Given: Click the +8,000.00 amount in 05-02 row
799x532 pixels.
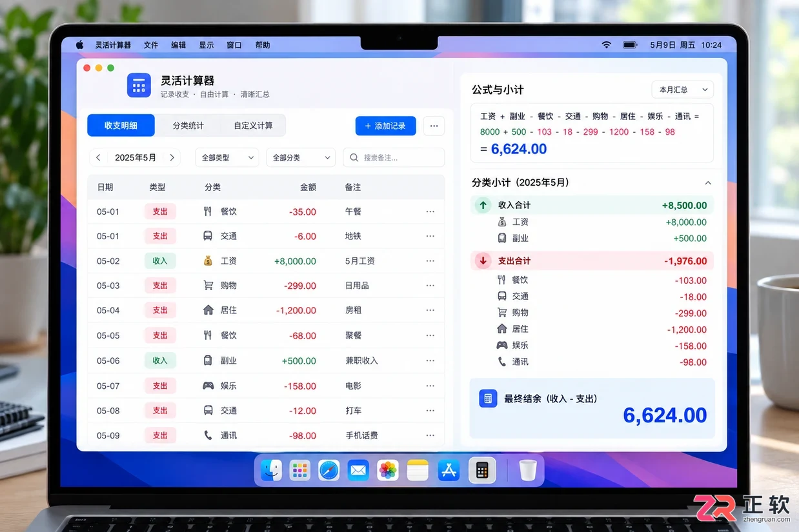Looking at the screenshot, I should pyautogui.click(x=295, y=261).
